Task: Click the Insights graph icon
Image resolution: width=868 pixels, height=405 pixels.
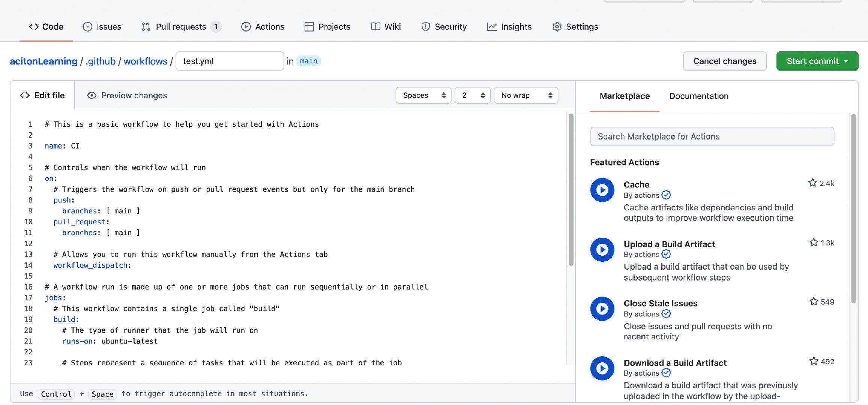Action: coord(492,27)
